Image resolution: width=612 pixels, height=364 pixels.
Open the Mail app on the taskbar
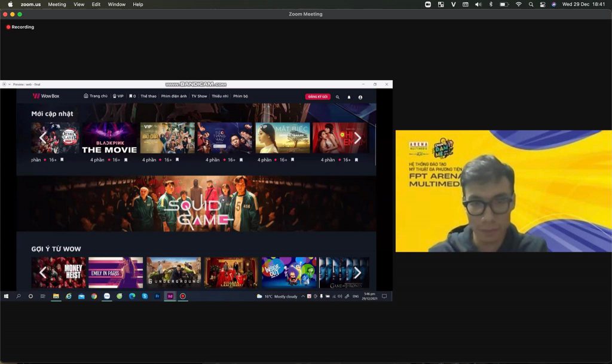[81, 296]
